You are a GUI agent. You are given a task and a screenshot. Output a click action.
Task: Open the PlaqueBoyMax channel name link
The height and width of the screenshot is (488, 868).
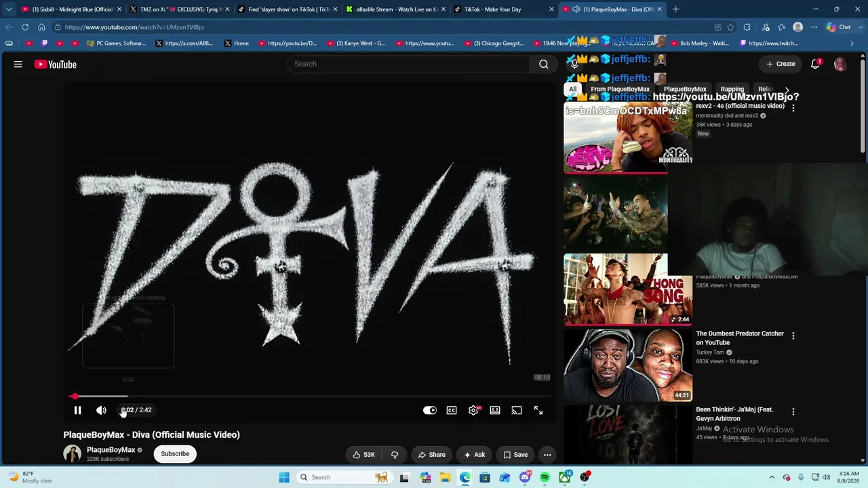tap(111, 449)
